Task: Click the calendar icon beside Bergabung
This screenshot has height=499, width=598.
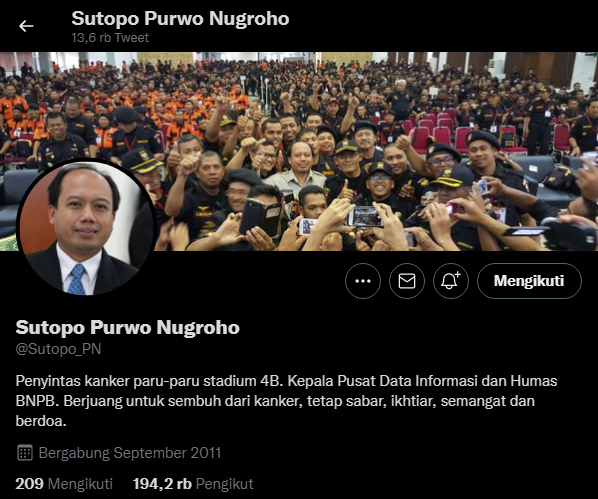Action: (25, 453)
